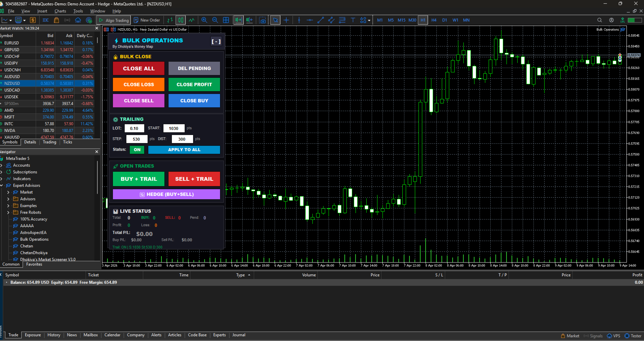Open chart type dropdown arrow
The image size is (644, 341).
10,21
